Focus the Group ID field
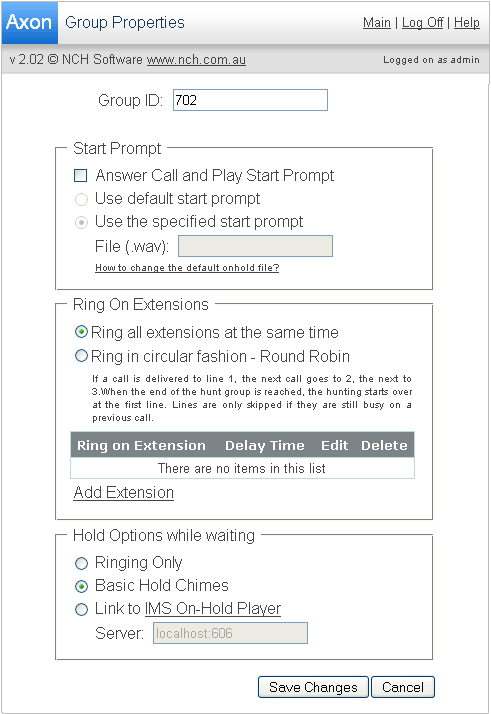The width and height of the screenshot is (491, 714). [x=250, y=100]
